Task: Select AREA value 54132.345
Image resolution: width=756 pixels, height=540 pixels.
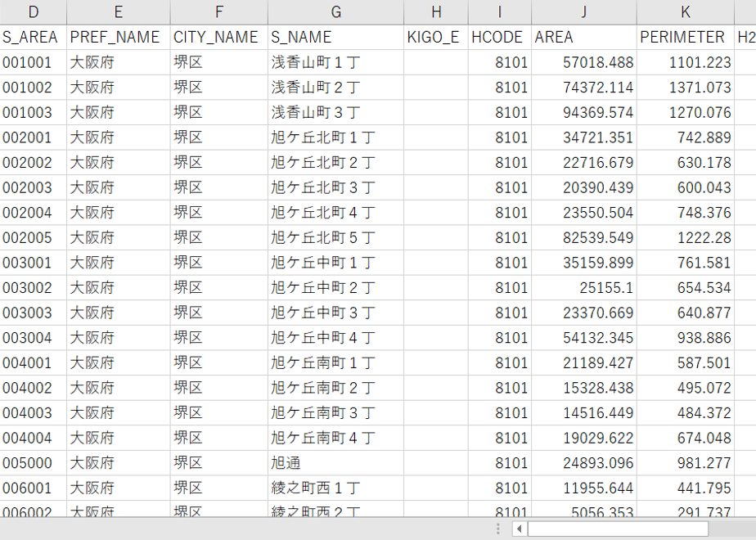Action: 584,338
